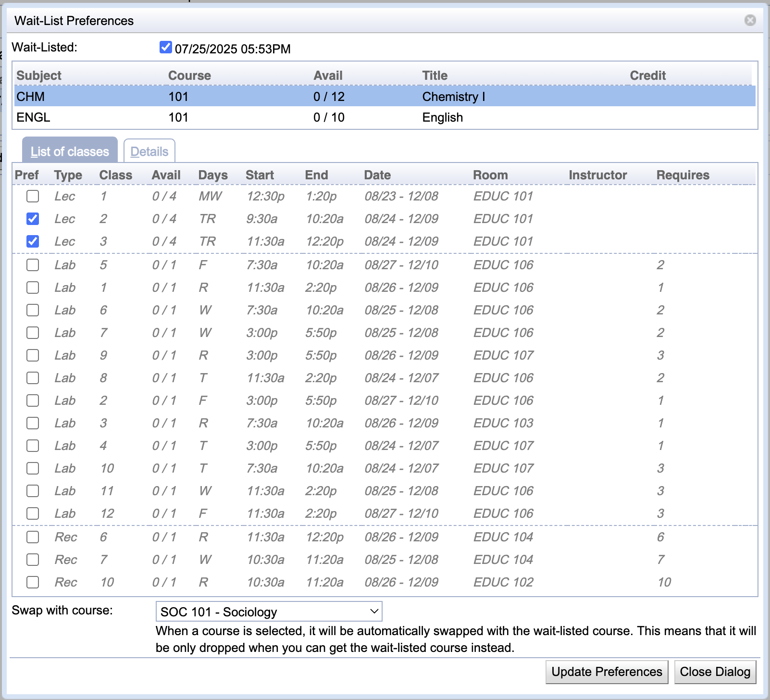Check preference for Lab 12 F 11:30a
The height and width of the screenshot is (700, 770).
pos(33,513)
